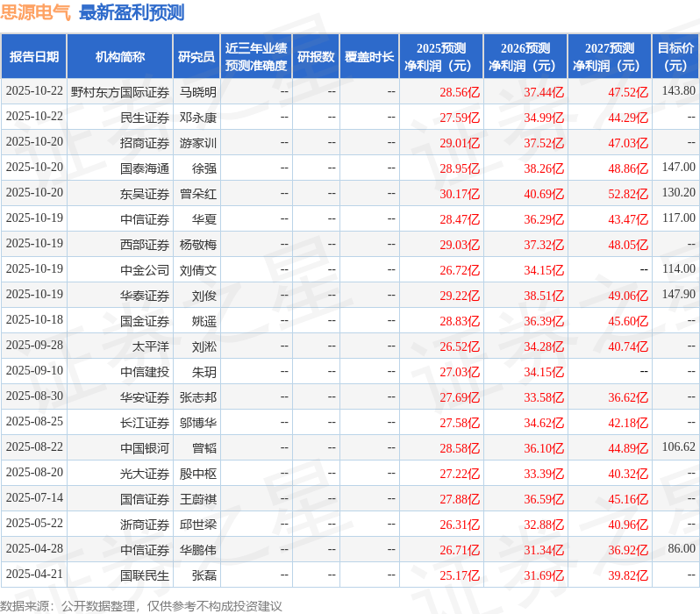Select the 长江证券 institution cell
This screenshot has height=614, width=700.
pos(119,423)
